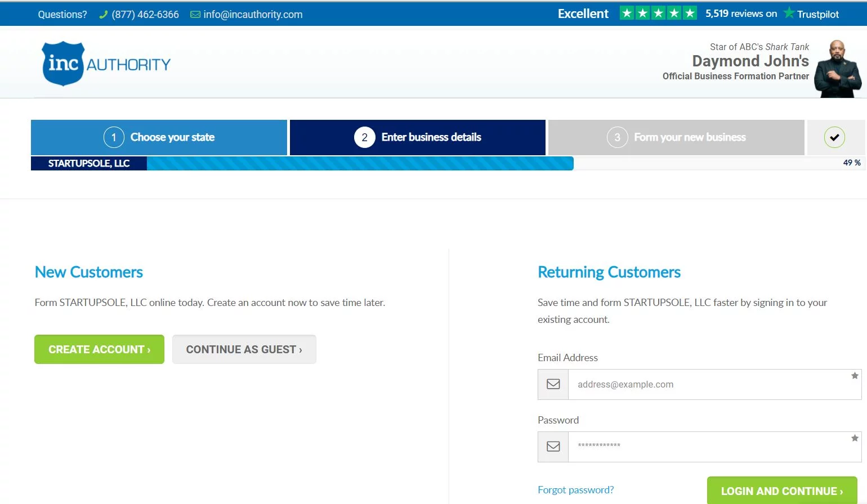Click the Excellent rating text
867x504 pixels.
(x=583, y=13)
